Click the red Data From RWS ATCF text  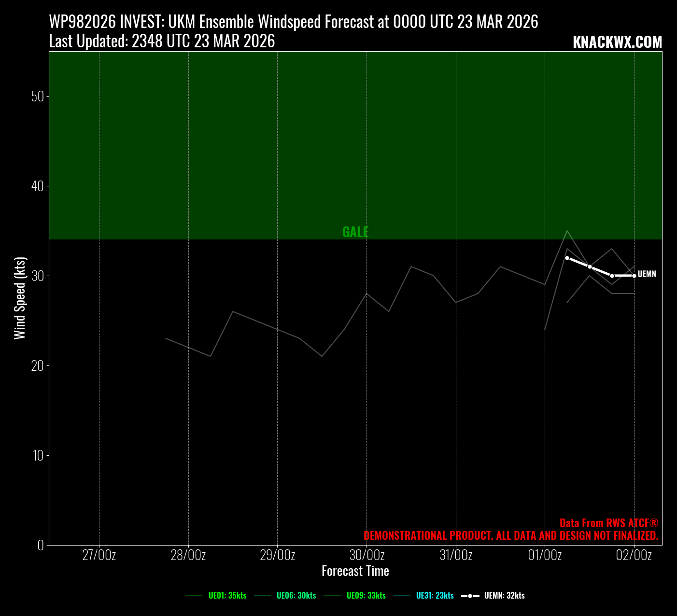pos(608,523)
